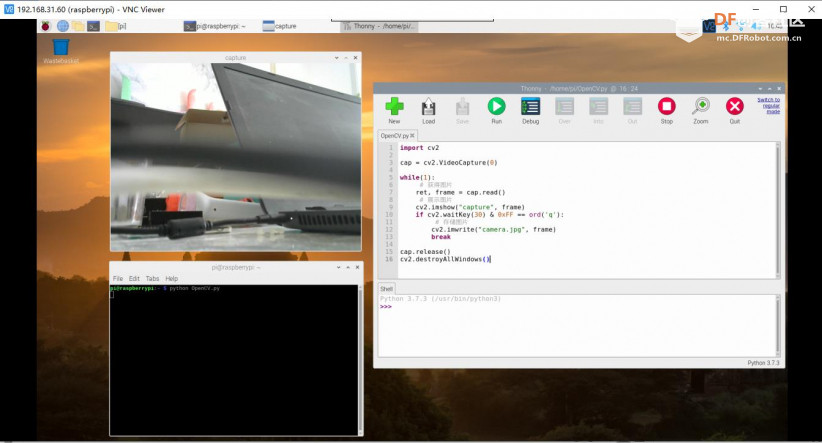Click the Zoom magnifier icon in Thonny
The height and width of the screenshot is (443, 822).
tap(701, 106)
